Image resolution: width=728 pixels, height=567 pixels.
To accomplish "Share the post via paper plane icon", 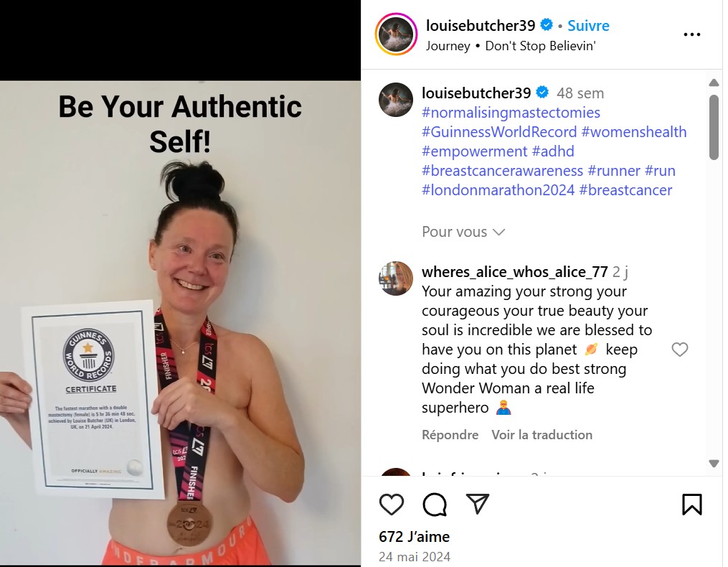I will click(478, 504).
